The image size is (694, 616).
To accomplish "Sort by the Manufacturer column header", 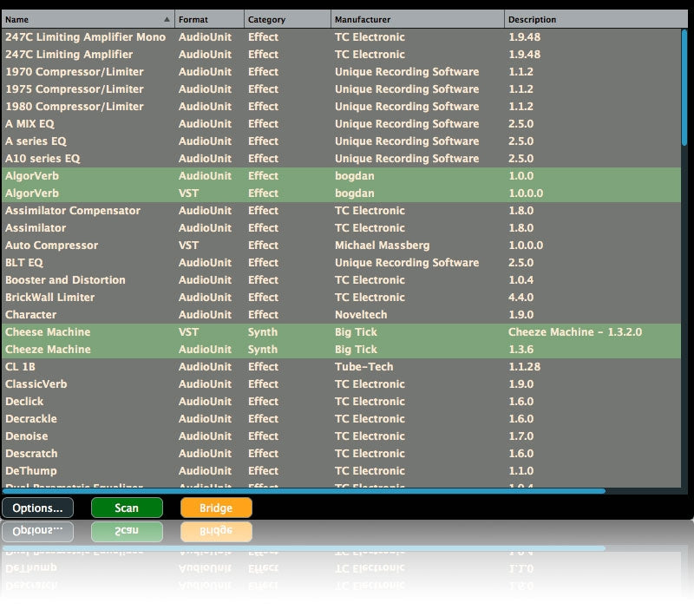I will pos(417,19).
